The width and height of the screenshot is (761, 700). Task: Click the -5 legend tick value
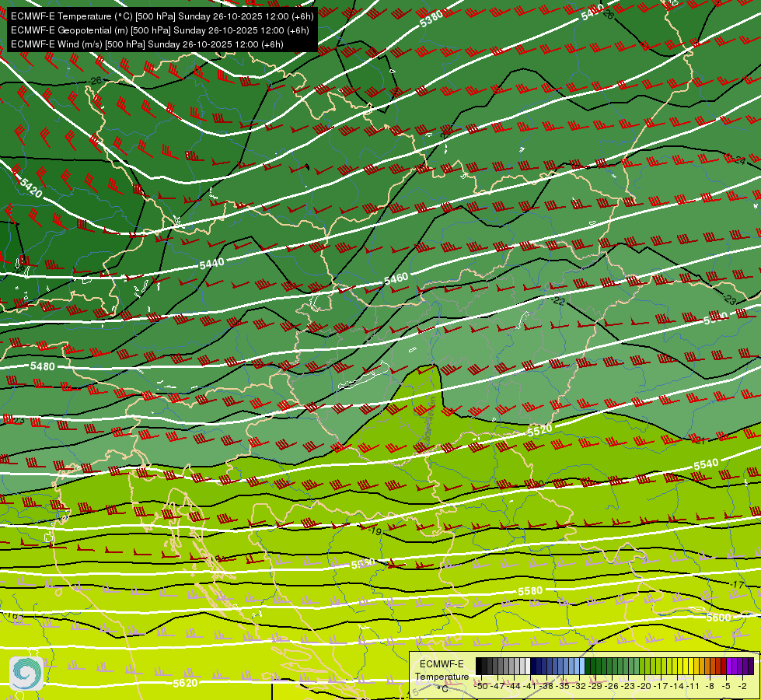[727, 687]
